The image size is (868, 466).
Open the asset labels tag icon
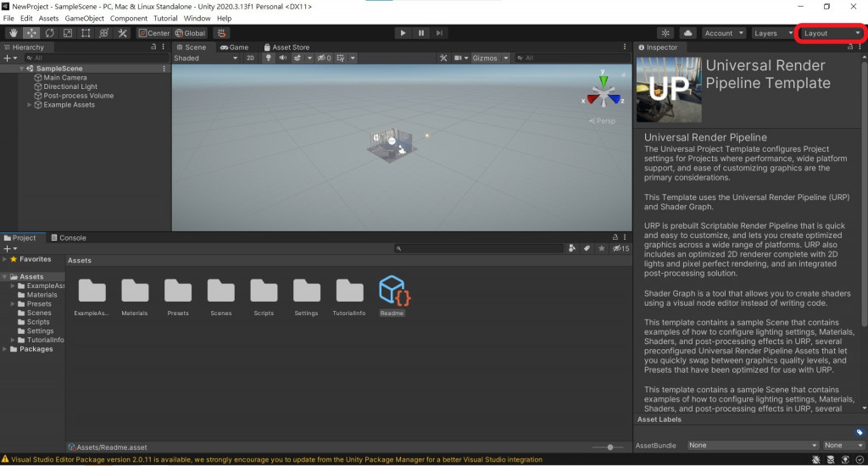pos(860,432)
